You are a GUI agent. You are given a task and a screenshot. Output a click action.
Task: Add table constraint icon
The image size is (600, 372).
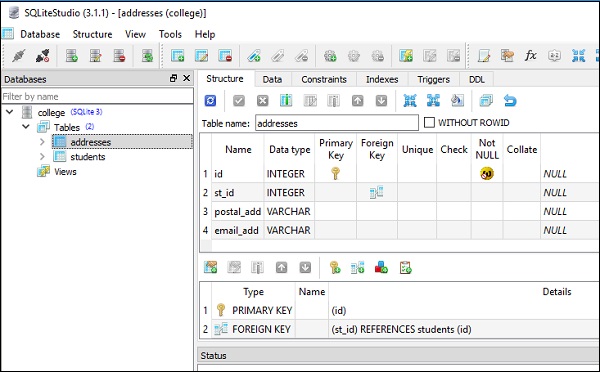(x=210, y=267)
